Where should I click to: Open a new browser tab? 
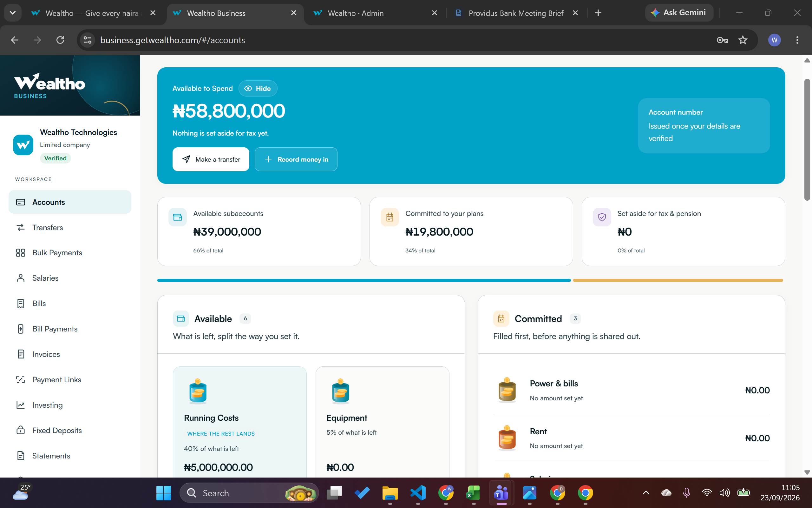pyautogui.click(x=598, y=13)
